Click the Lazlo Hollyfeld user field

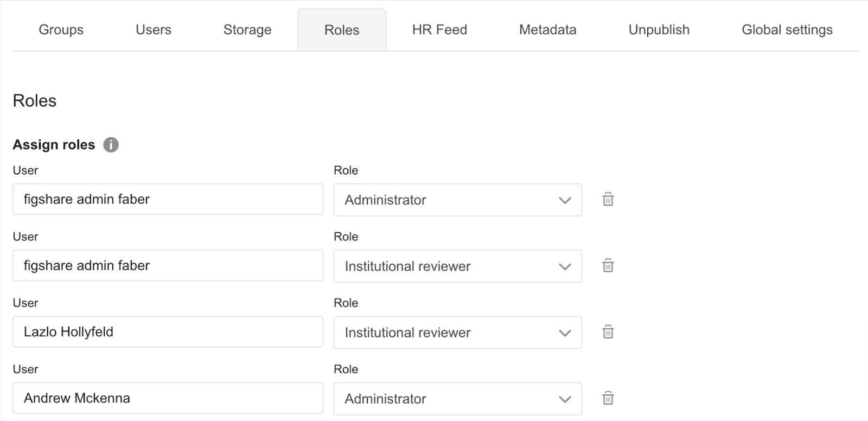pyautogui.click(x=168, y=332)
